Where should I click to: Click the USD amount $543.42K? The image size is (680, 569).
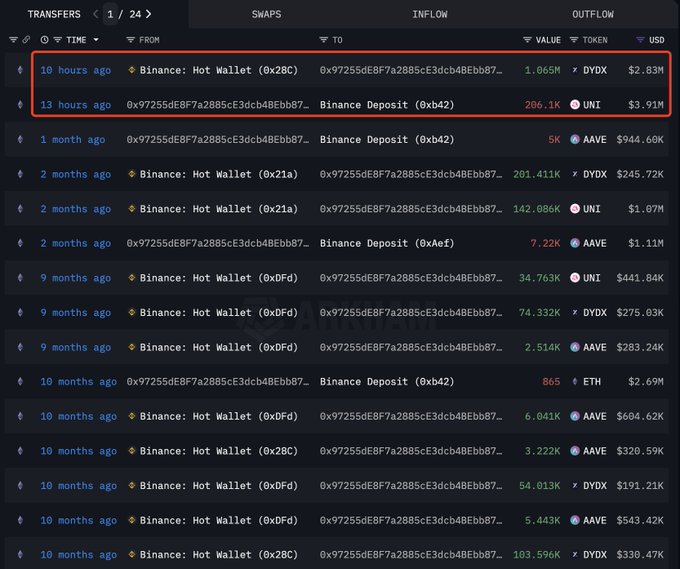tap(640, 520)
